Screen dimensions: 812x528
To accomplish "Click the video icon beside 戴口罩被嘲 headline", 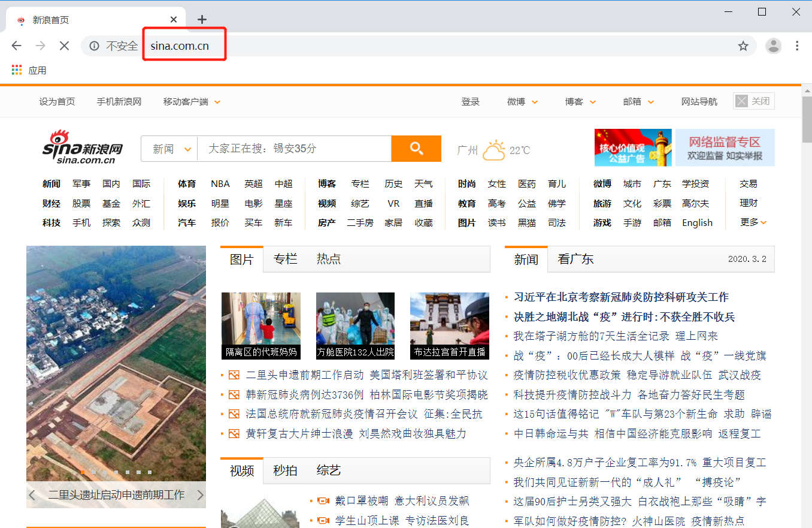I will click(x=323, y=500).
